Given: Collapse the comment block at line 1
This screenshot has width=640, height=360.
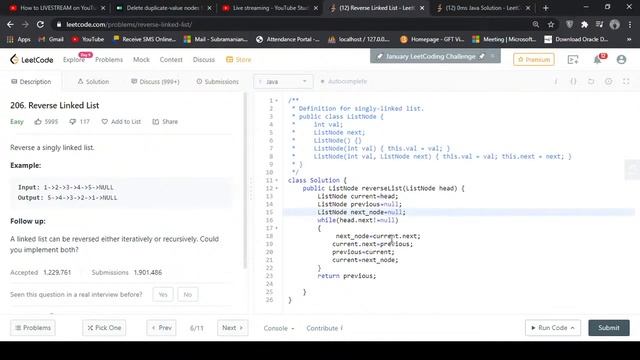Looking at the screenshot, I should tap(276, 100).
